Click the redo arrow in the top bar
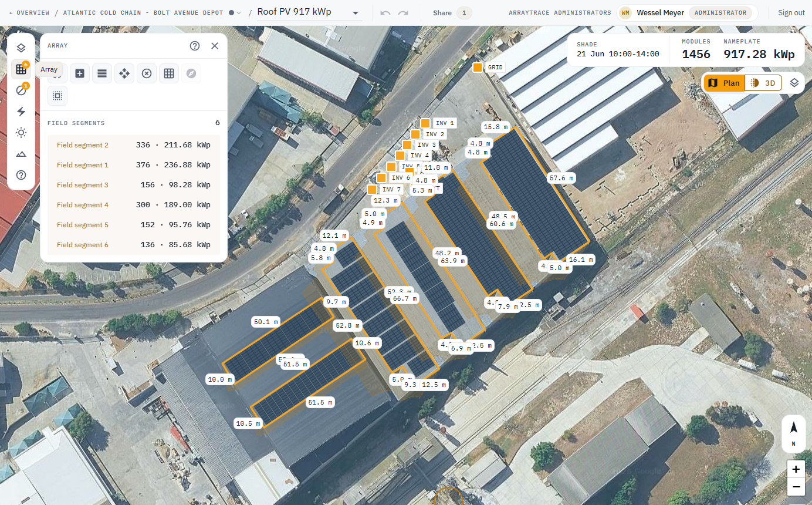 pos(403,13)
